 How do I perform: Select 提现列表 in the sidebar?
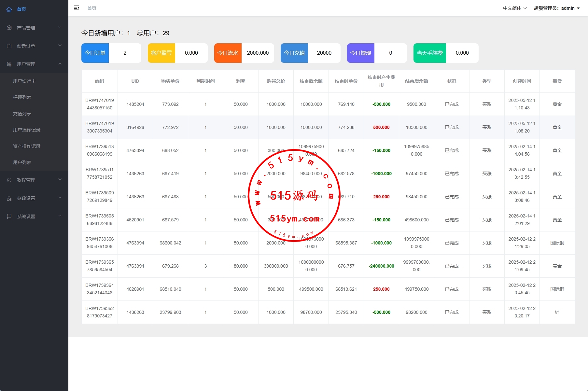[x=22, y=97]
